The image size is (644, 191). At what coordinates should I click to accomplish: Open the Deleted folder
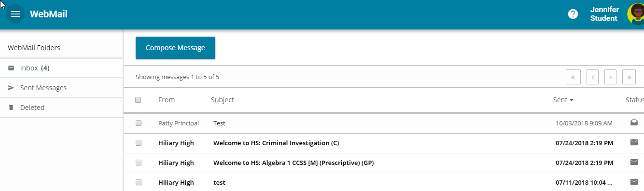coord(61,108)
